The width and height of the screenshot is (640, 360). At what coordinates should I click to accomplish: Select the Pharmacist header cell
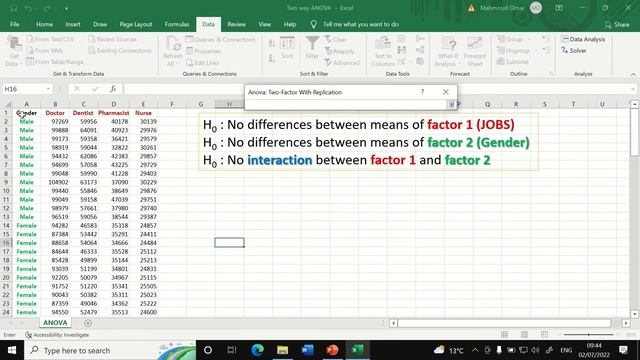coord(113,113)
